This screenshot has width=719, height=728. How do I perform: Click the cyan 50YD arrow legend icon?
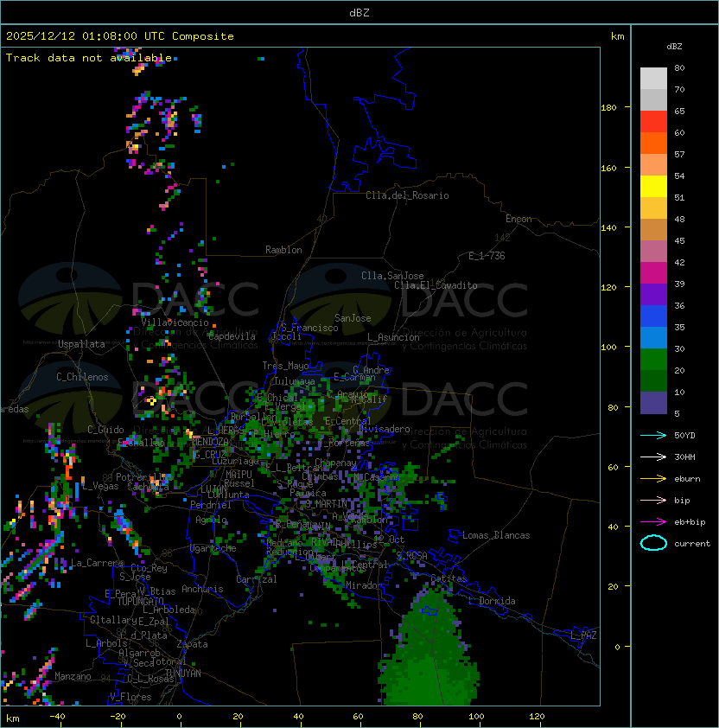[653, 435]
